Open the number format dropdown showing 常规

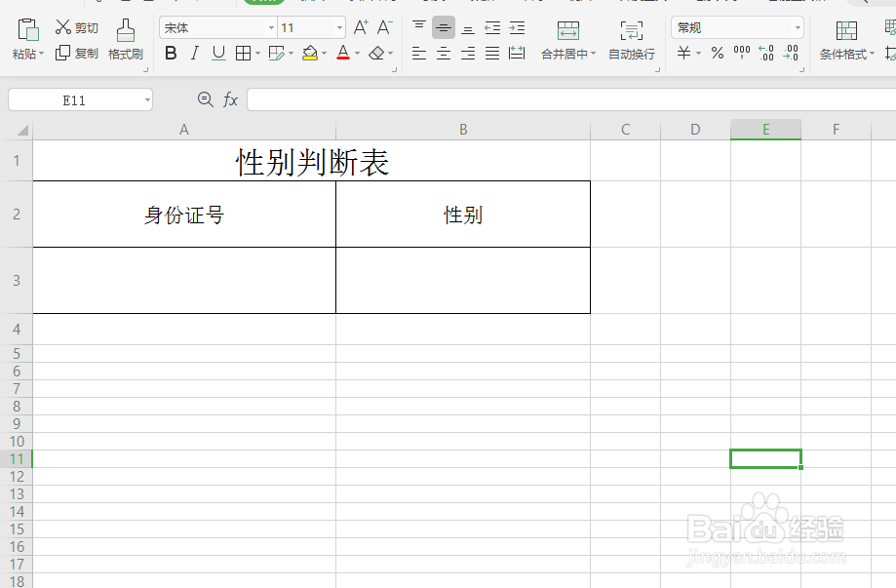(798, 27)
